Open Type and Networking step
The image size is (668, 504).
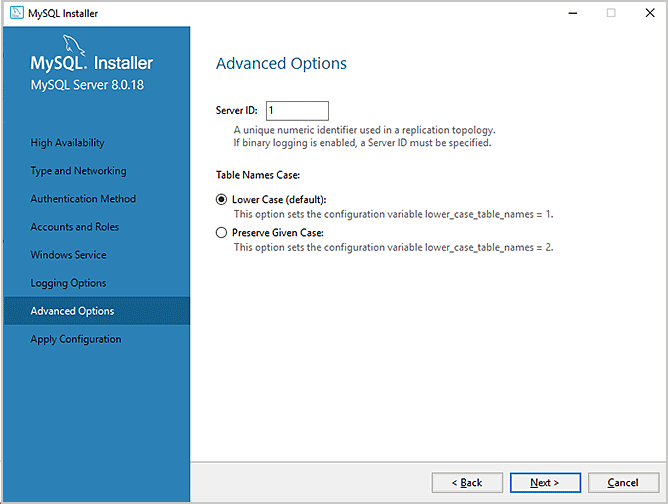78,171
